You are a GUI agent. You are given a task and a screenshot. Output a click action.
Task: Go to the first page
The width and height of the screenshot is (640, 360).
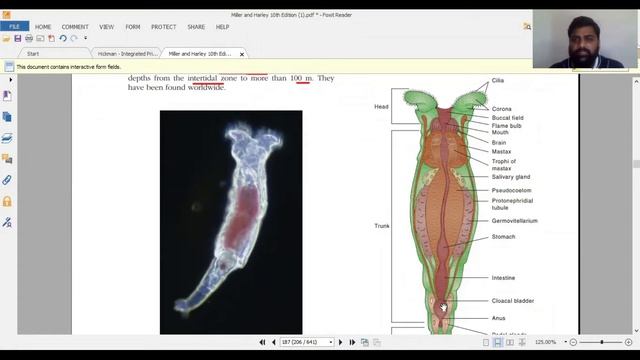tap(262, 342)
